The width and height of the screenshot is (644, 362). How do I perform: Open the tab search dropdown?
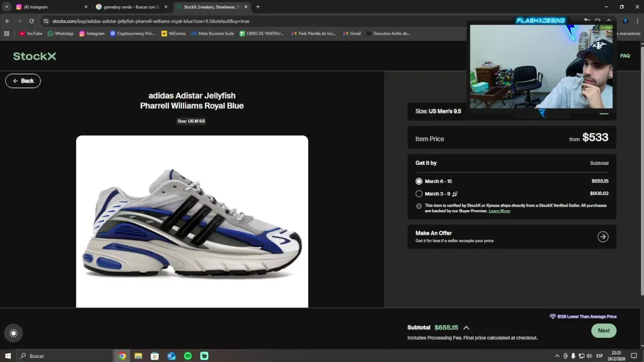click(7, 7)
